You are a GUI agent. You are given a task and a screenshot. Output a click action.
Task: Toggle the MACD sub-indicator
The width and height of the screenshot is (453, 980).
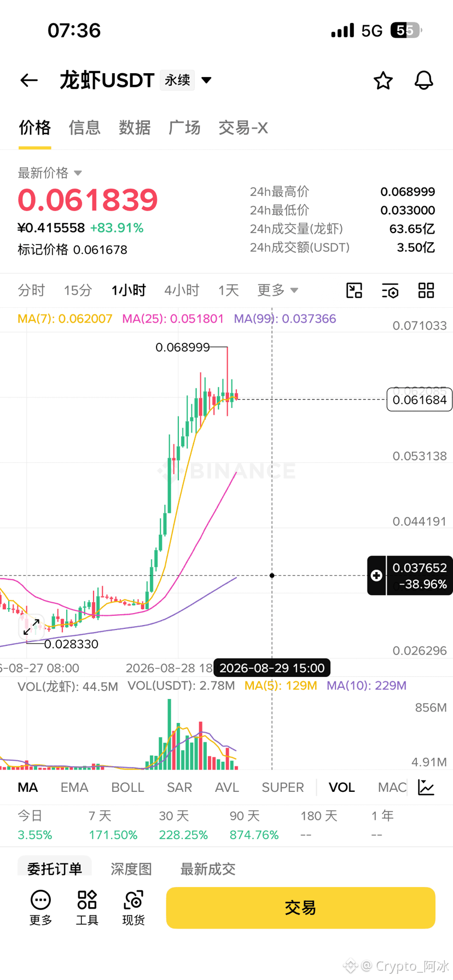click(x=392, y=787)
